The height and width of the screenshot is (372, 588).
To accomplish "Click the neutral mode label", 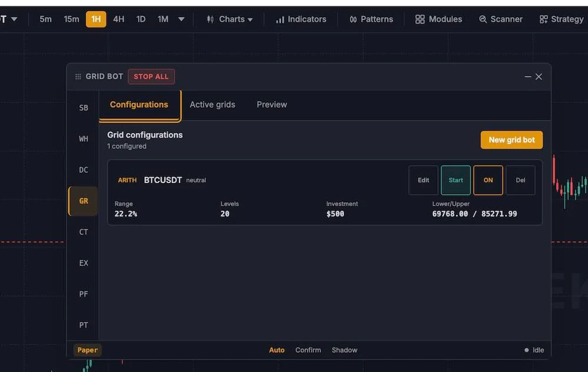I will pyautogui.click(x=196, y=180).
